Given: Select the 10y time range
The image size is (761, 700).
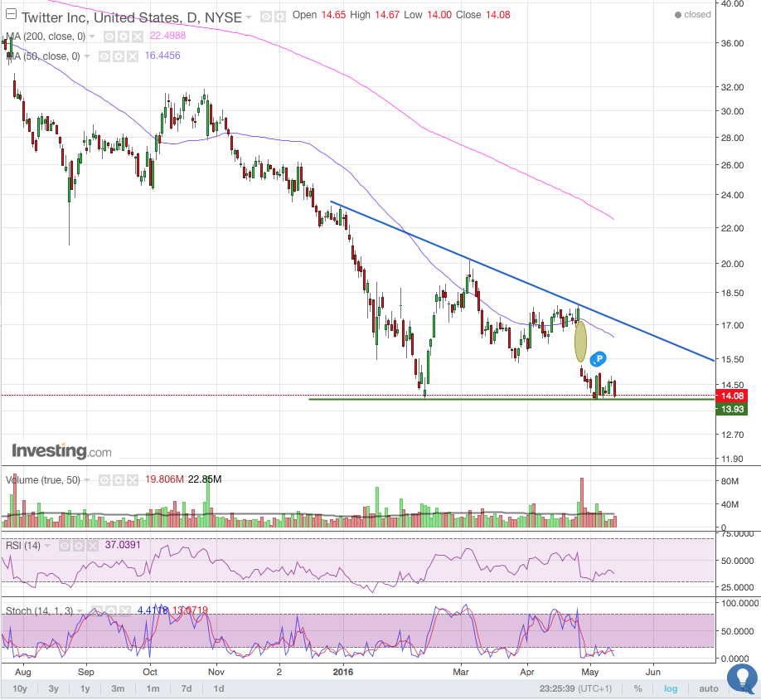Looking at the screenshot, I should pos(19,688).
